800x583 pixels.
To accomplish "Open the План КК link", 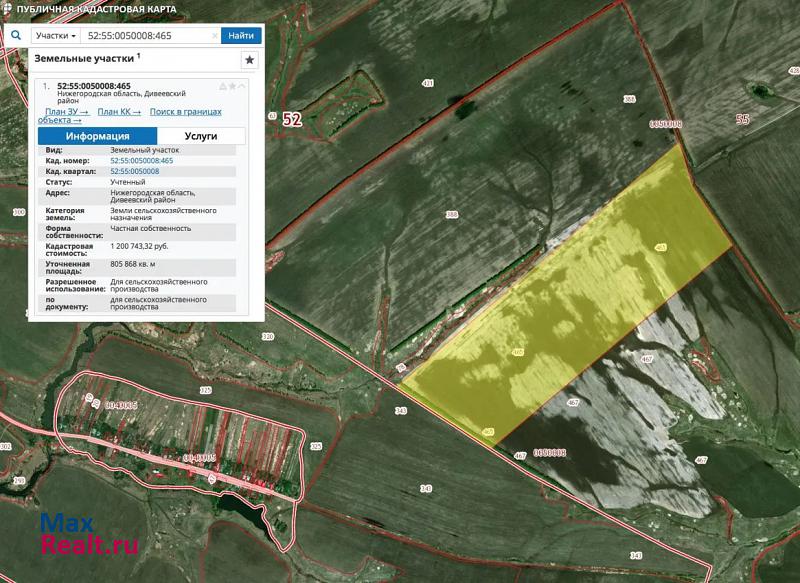I will (x=119, y=112).
